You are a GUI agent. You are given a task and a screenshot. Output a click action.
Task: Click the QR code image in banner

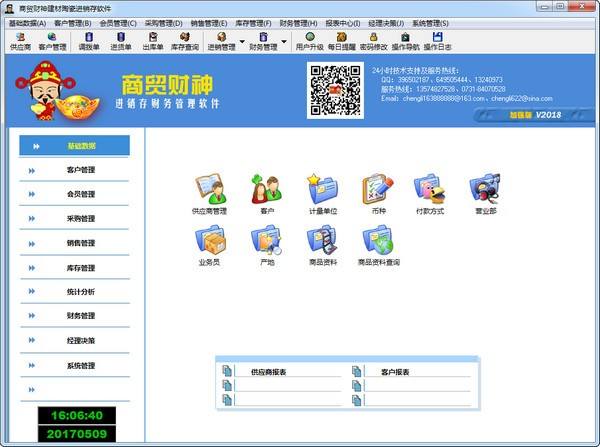click(x=334, y=92)
